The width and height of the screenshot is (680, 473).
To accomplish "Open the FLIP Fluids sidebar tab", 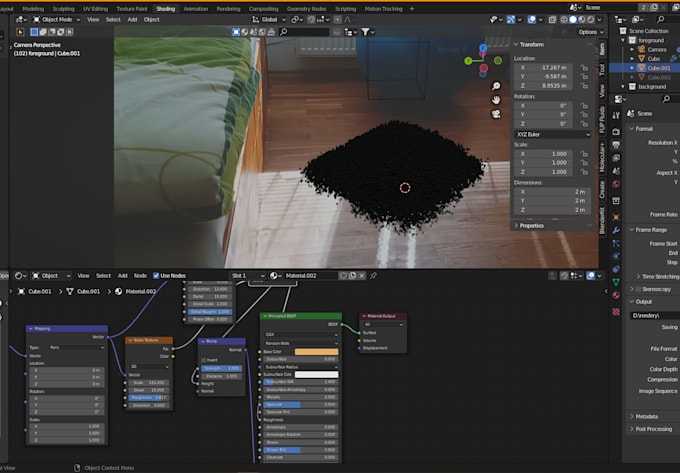I will tap(602, 120).
